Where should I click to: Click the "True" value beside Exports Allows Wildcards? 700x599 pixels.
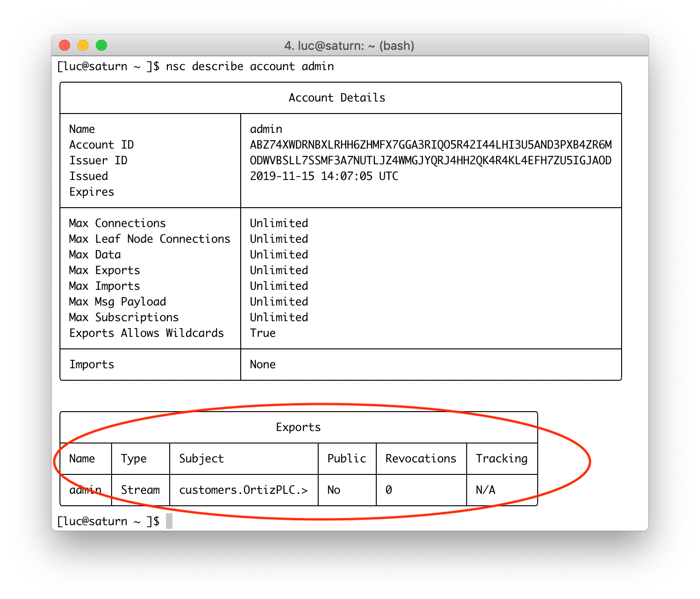262,333
